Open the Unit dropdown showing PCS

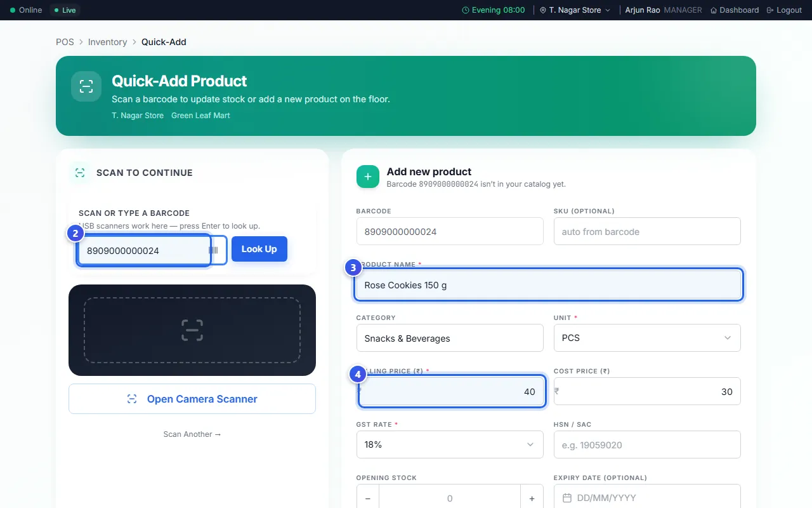[x=647, y=338]
